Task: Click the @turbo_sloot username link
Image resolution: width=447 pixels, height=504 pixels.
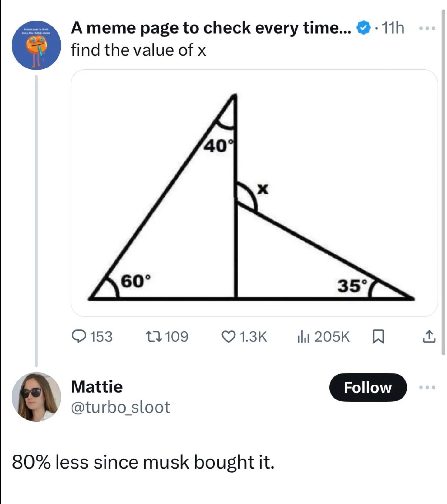Action: tap(120, 406)
